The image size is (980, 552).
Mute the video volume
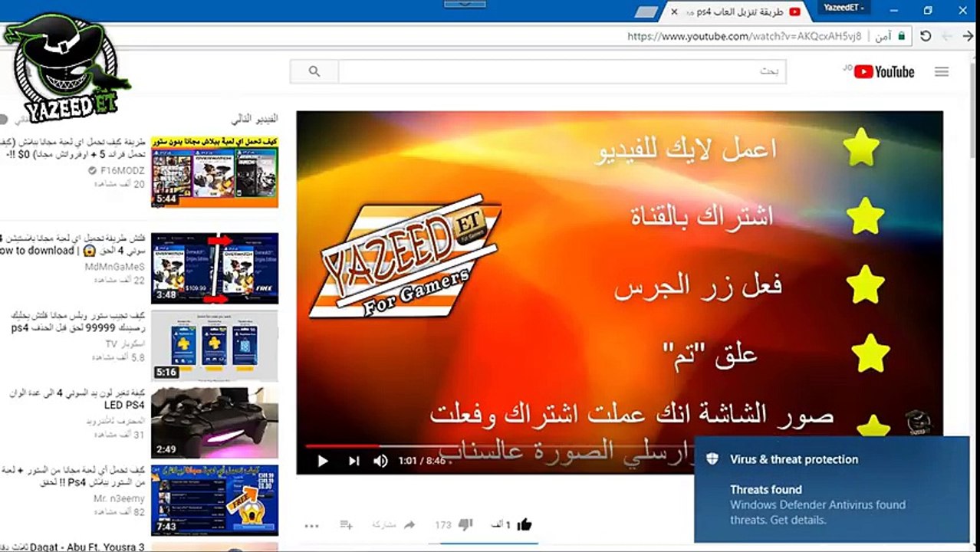coord(380,461)
